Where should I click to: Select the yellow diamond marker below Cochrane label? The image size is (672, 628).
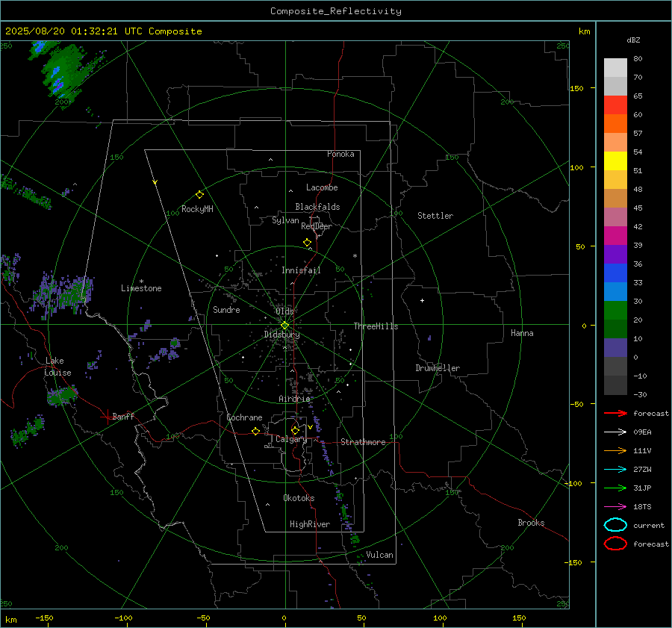(255, 431)
